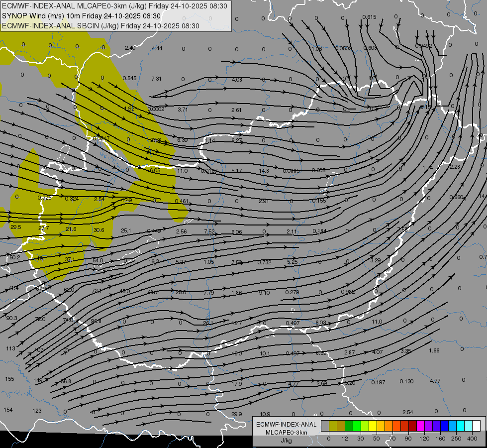Click the map value 1.66
Viewport: 487px width, 448px height.
(434, 351)
